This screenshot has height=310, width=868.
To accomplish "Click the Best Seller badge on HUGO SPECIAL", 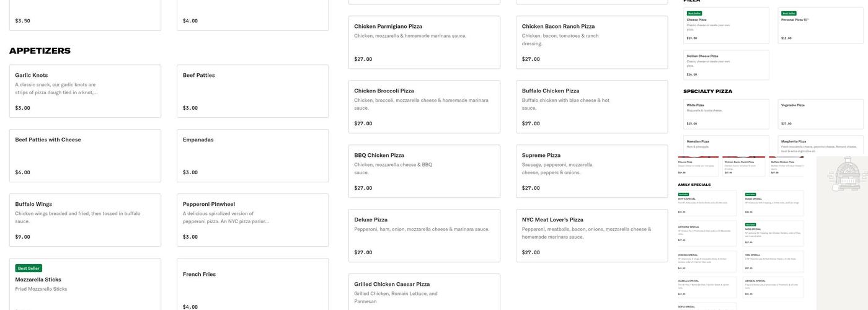I will click(x=751, y=195).
